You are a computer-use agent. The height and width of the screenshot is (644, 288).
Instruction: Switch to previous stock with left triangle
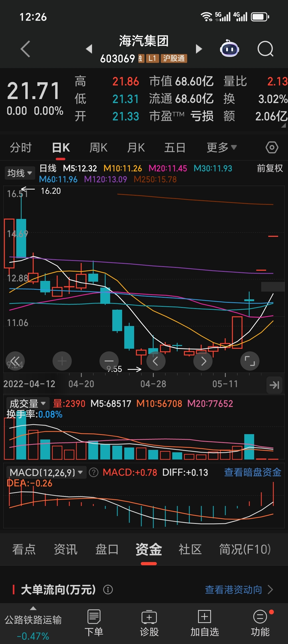(x=89, y=49)
